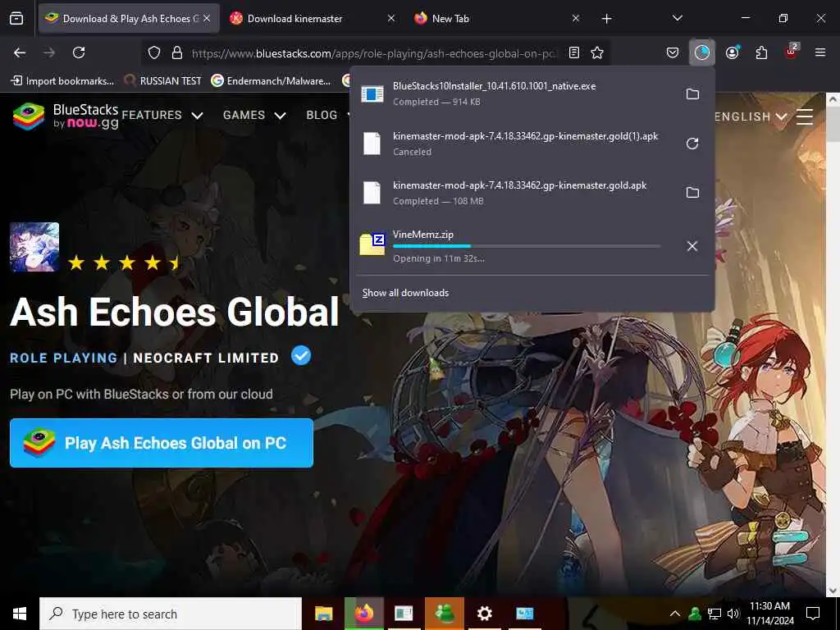Click Play Ash Echoes Global on PC
The width and height of the screenshot is (840, 630).
click(162, 443)
